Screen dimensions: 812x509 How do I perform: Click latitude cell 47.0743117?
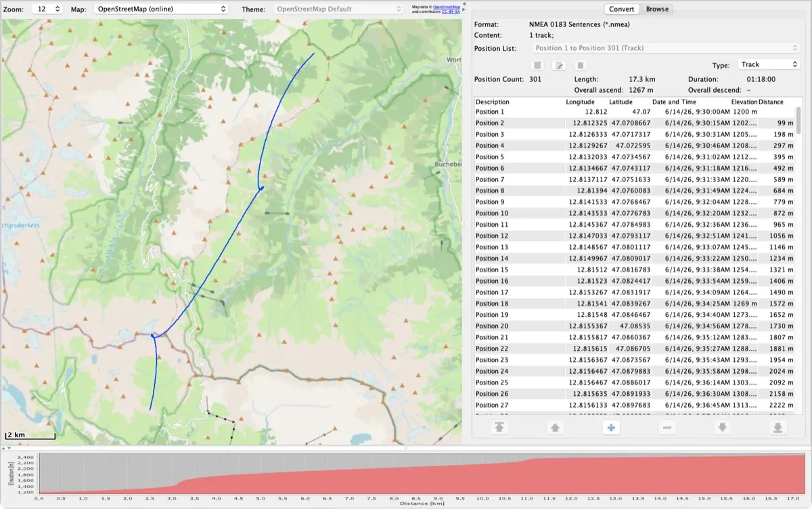point(631,169)
